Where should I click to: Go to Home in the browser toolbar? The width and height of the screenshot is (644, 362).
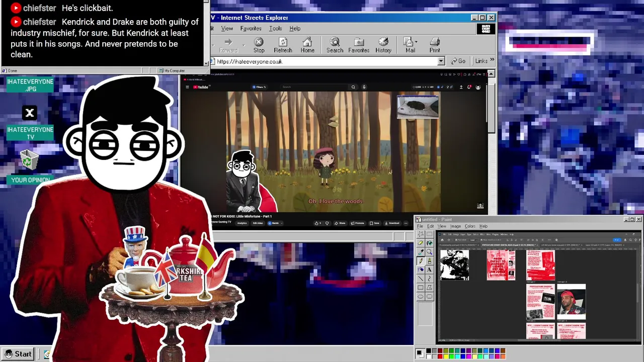307,45
